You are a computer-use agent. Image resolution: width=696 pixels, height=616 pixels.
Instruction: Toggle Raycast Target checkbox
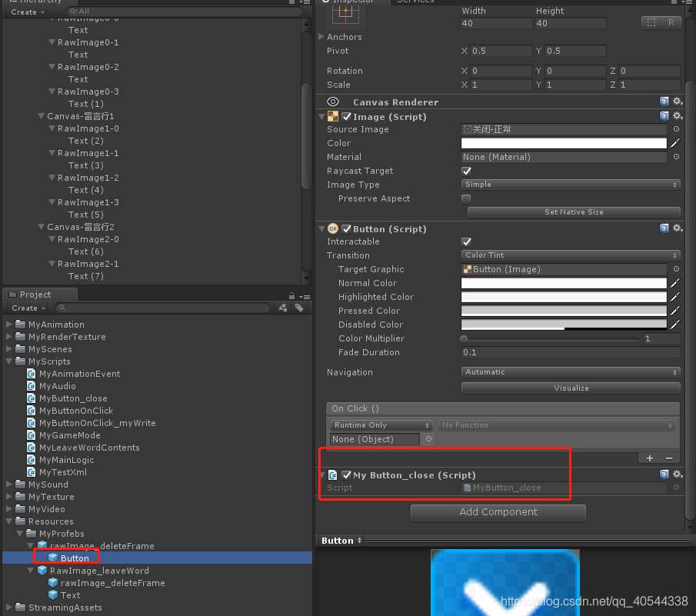pyautogui.click(x=466, y=171)
